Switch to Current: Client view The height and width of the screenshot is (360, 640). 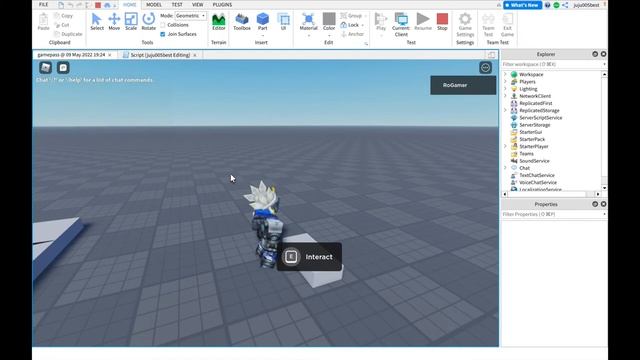401,24
